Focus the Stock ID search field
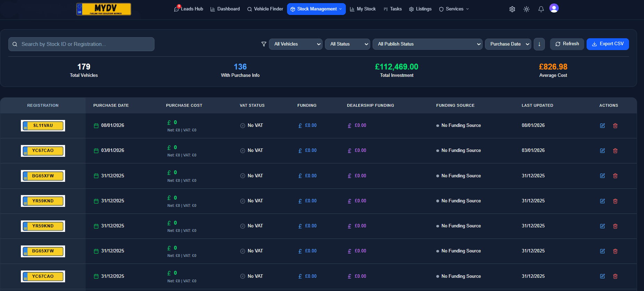The image size is (644, 291). pos(81,44)
